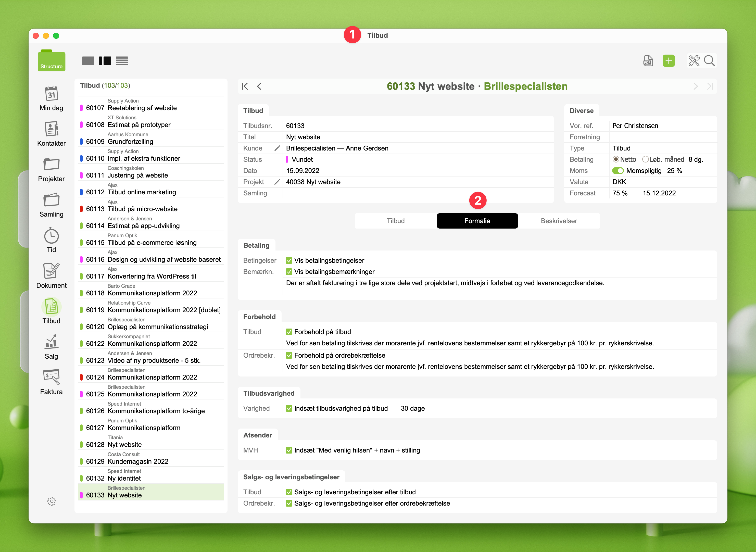Add new offer with green plus
This screenshot has height=552, width=756.
[x=669, y=61]
